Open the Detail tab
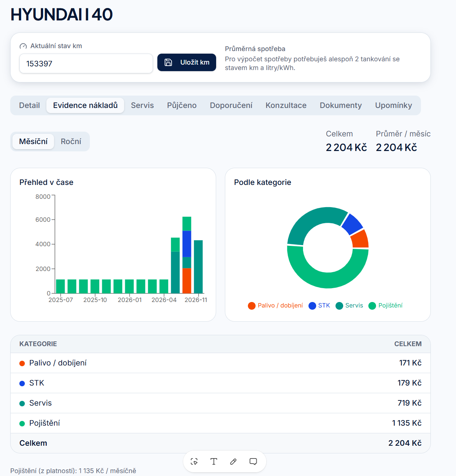 click(x=29, y=105)
